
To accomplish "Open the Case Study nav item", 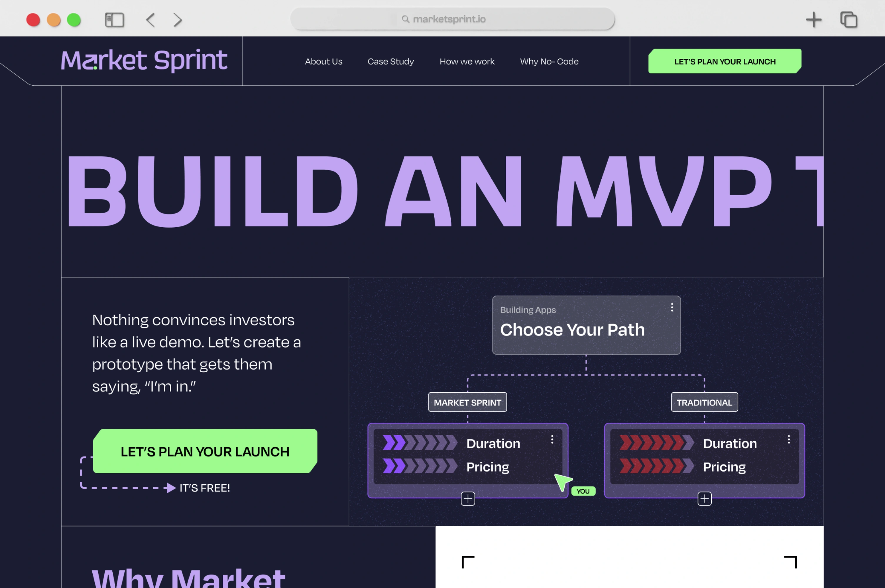I will click(390, 61).
